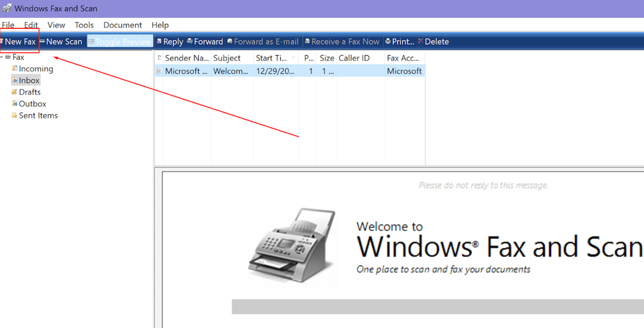Delete the selected fax
644x328 pixels.
coord(433,42)
